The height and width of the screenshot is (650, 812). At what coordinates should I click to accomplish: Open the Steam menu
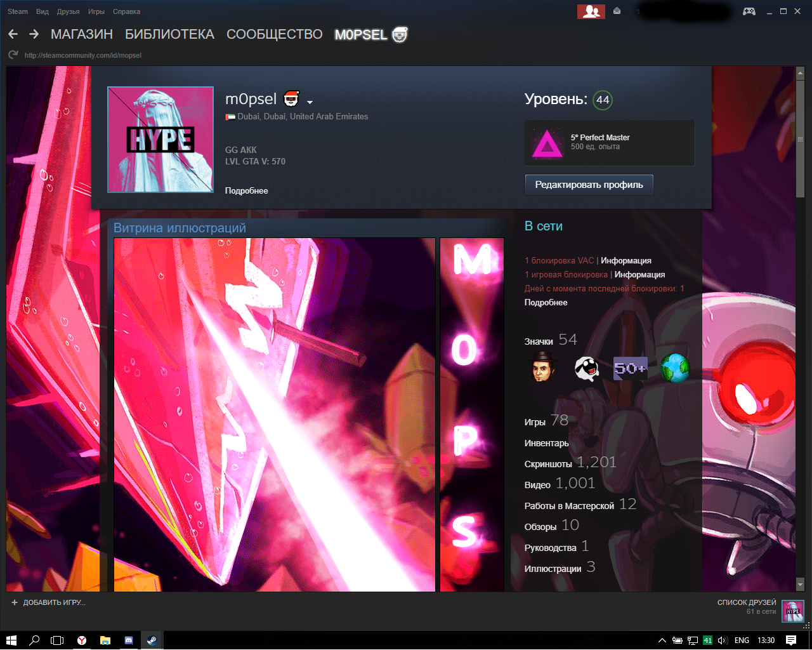[x=18, y=11]
